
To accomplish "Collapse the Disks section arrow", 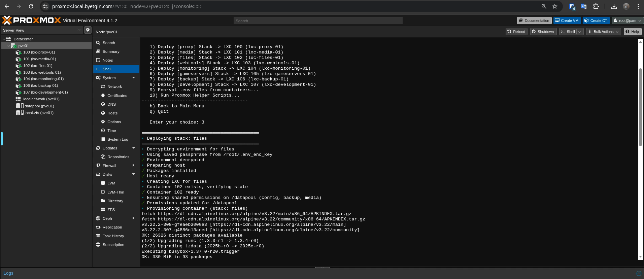I will (x=134, y=174).
